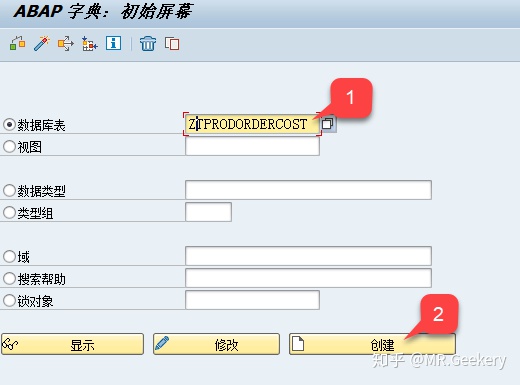Click the 锁对象 input field

252,300
